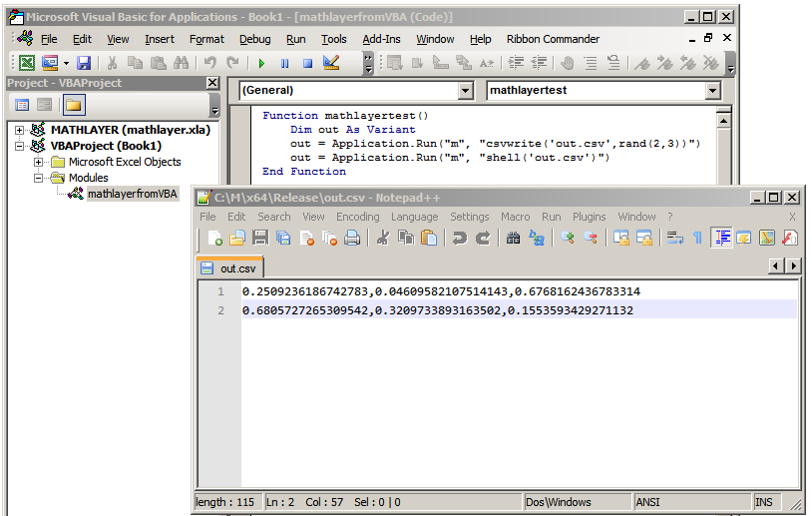The image size is (812, 516).
Task: Toggle Show All Characters pilcrow in Notepad++
Action: [697, 238]
